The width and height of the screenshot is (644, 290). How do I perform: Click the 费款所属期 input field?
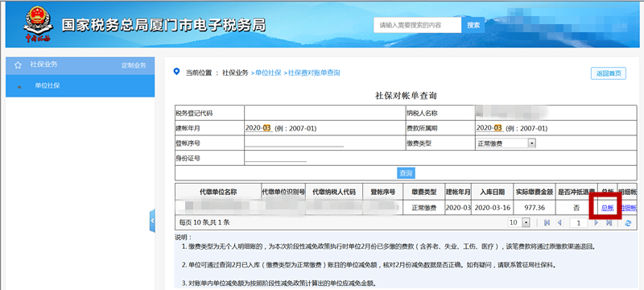tap(489, 128)
